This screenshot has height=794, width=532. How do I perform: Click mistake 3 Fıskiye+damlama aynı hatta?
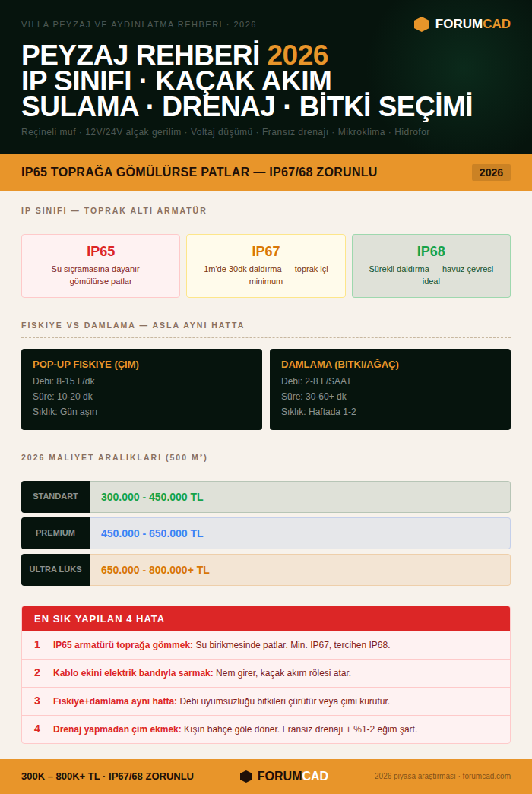click(x=266, y=701)
